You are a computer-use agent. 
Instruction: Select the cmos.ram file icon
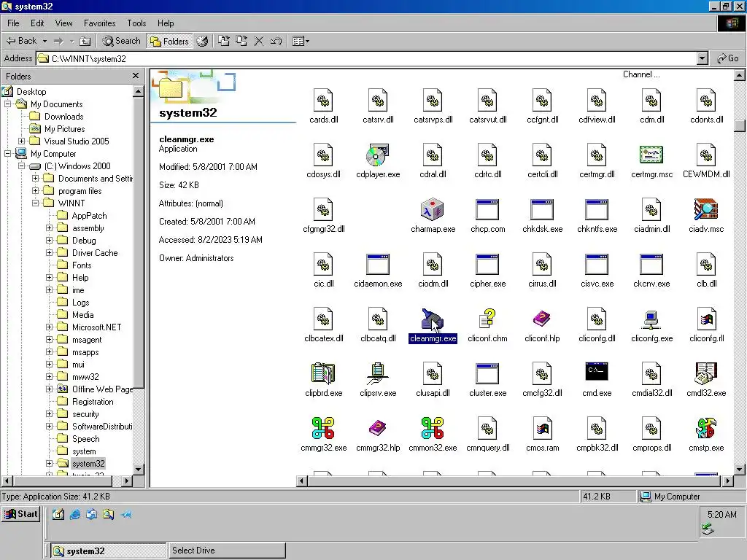pos(542,428)
